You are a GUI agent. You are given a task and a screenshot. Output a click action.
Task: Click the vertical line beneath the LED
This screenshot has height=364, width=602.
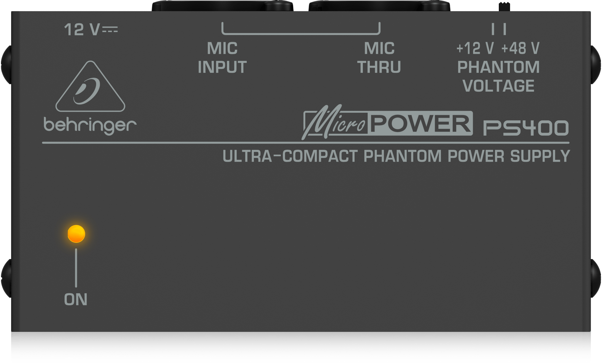point(76,268)
